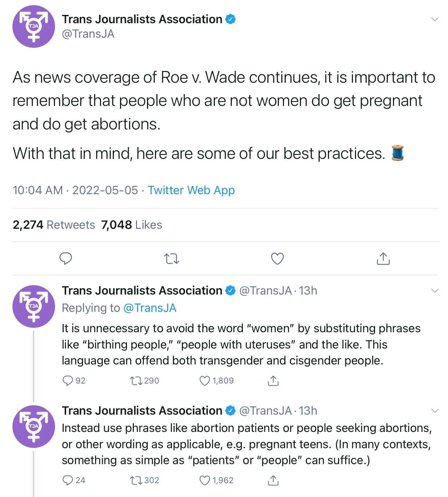View the 2,274 Retweets list
This screenshot has height=497, width=448.
coord(54,225)
